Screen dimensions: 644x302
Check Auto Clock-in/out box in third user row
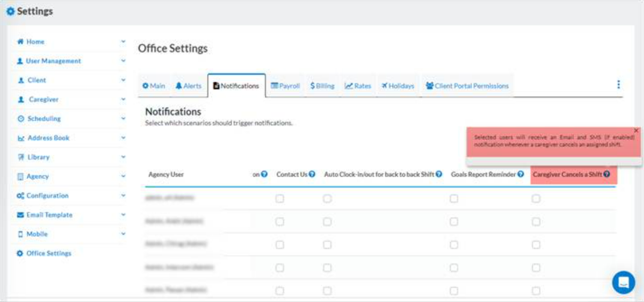[327, 245]
